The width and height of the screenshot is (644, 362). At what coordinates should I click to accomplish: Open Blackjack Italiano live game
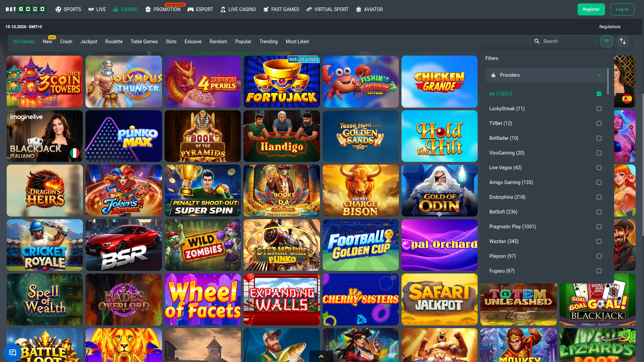coord(45,136)
